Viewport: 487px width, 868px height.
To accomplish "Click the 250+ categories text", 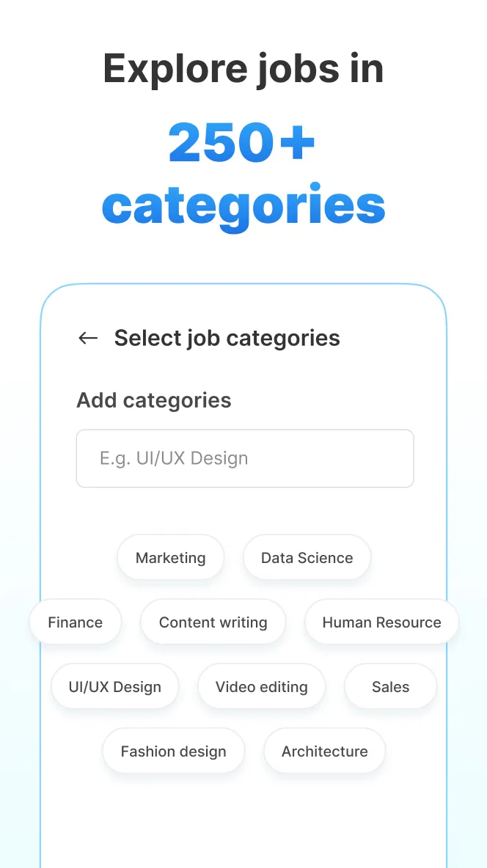I will (243, 172).
